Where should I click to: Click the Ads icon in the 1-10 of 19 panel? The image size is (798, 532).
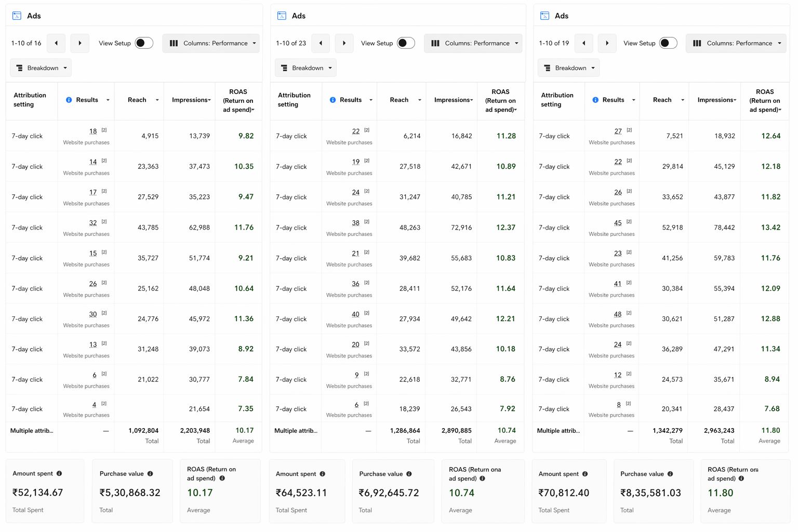544,16
